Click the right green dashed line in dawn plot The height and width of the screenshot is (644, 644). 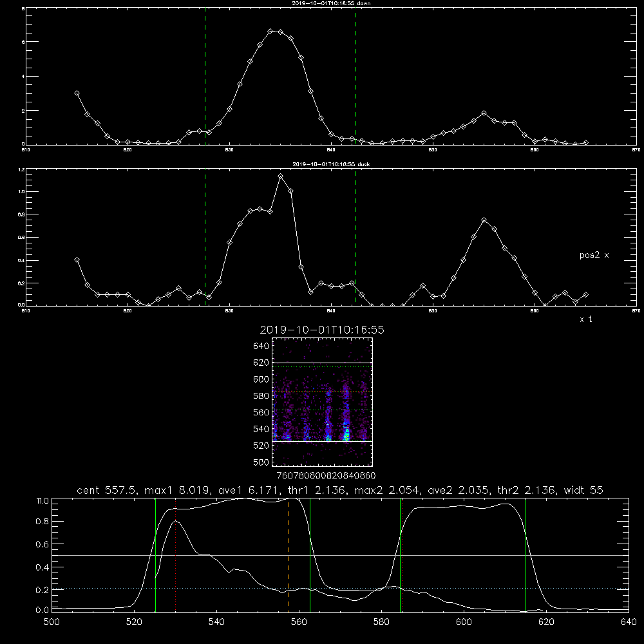pyautogui.click(x=355, y=76)
